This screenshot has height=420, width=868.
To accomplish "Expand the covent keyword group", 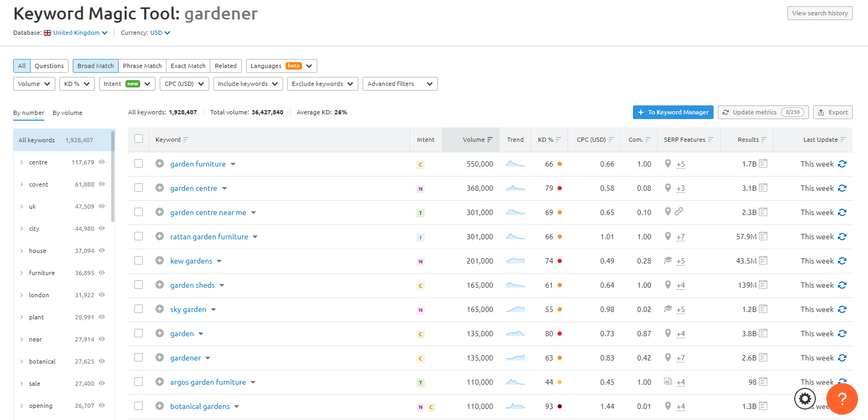I will pyautogui.click(x=22, y=184).
